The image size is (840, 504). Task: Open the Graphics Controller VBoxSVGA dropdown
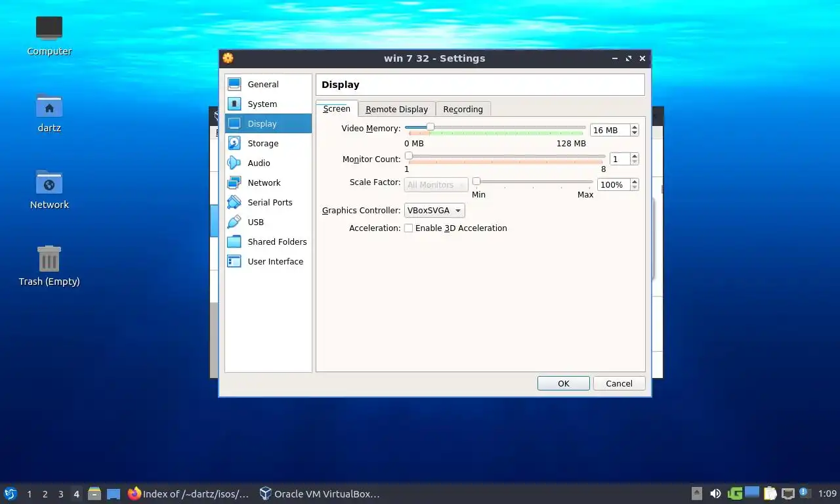tap(434, 211)
